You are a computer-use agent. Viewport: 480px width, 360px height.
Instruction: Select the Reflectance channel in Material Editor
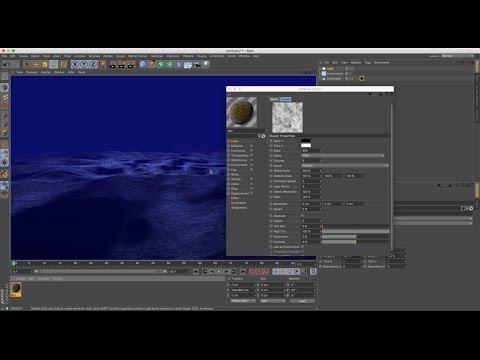(239, 160)
